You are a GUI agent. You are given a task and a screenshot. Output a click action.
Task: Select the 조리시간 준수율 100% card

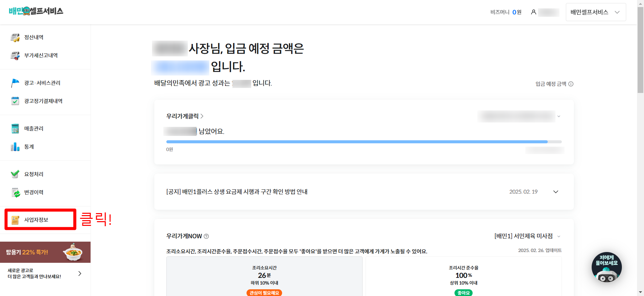[464, 277]
